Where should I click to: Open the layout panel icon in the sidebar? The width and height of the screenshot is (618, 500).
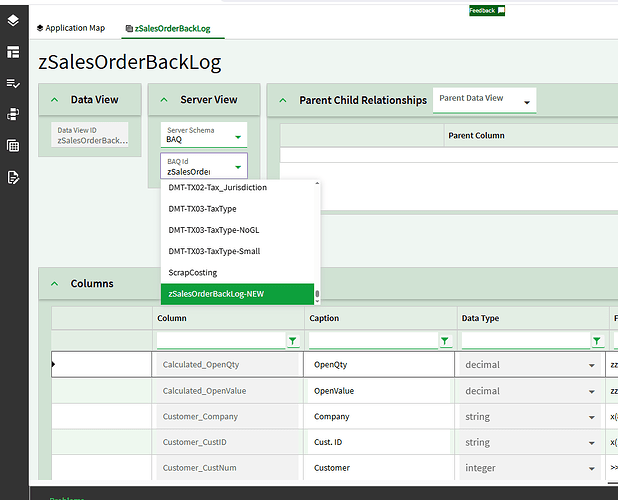(x=13, y=52)
